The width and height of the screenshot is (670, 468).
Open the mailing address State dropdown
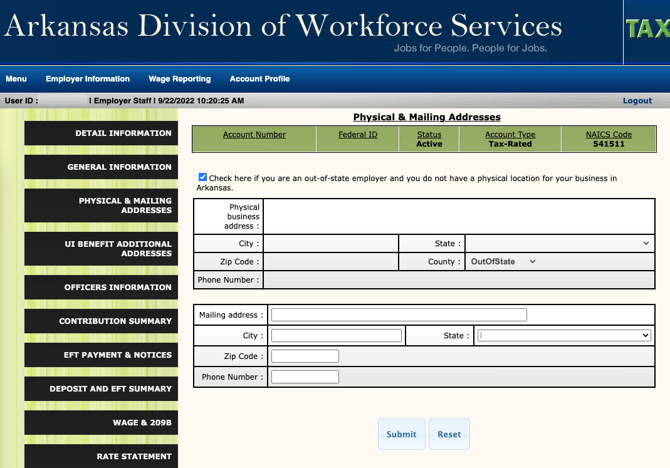[564, 336]
